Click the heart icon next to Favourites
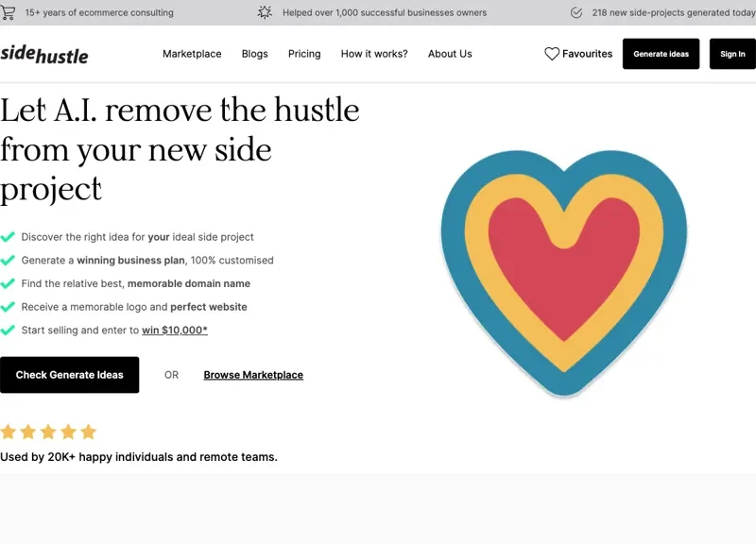 point(552,54)
